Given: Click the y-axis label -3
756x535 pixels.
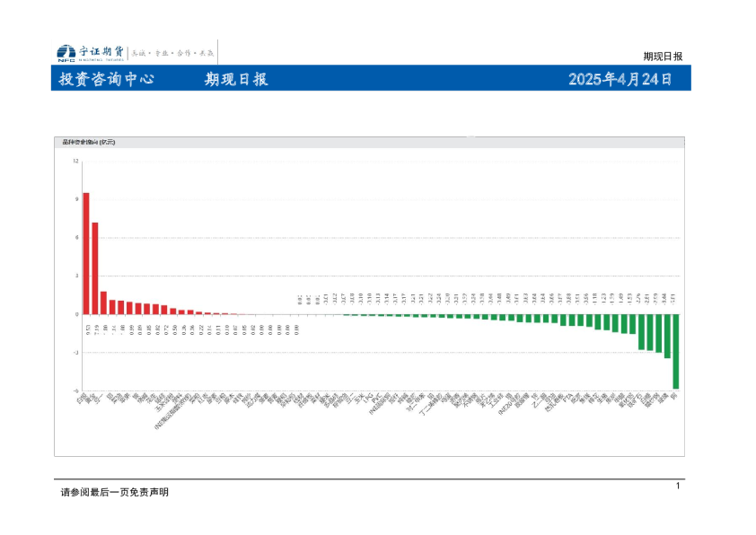Looking at the screenshot, I should pyautogui.click(x=76, y=353).
